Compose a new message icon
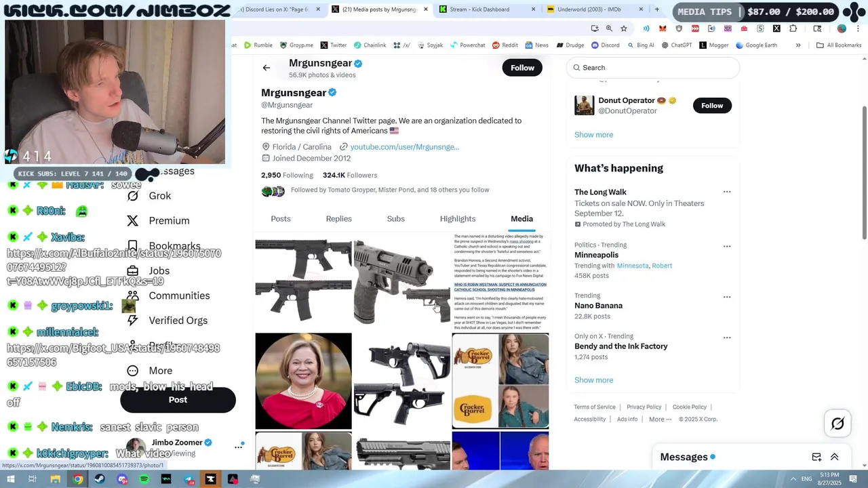 [816, 457]
